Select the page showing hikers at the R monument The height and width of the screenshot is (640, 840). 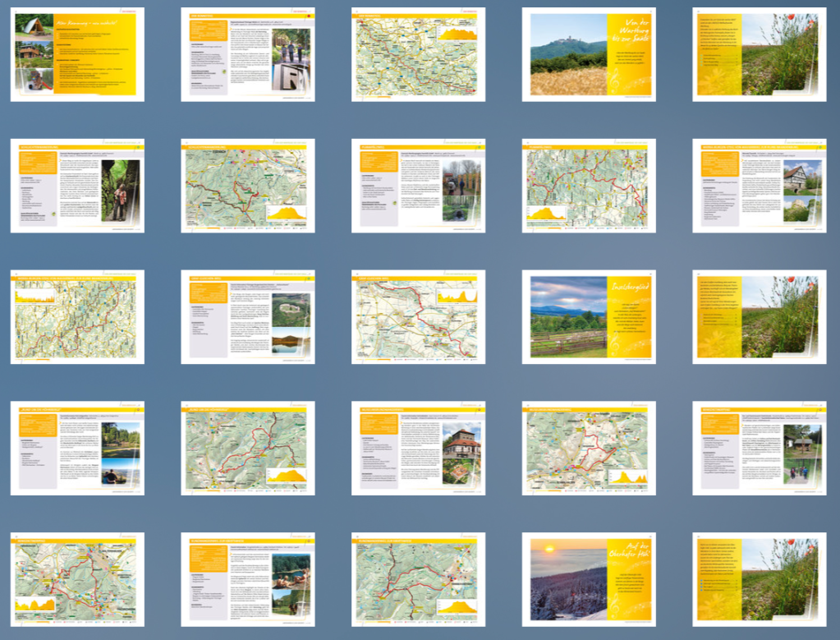tap(247, 54)
